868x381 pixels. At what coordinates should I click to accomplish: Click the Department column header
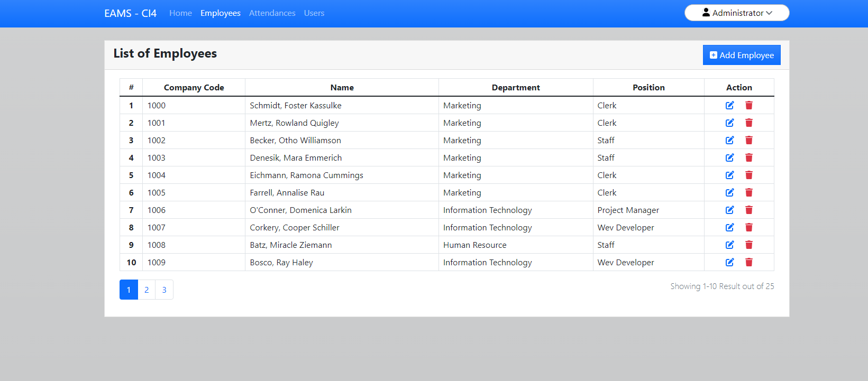tap(516, 88)
